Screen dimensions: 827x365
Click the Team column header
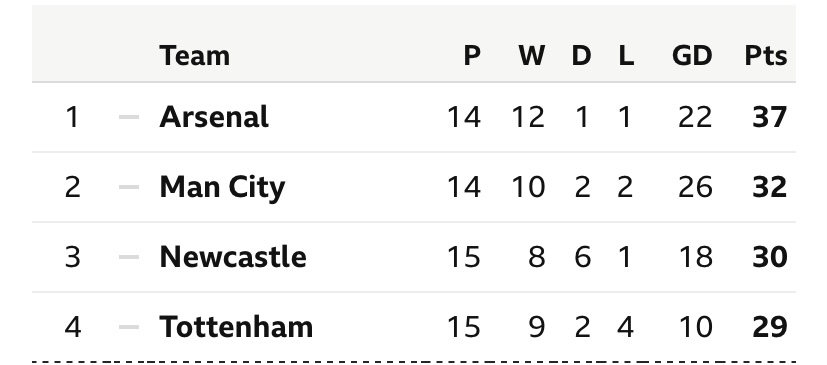195,55
